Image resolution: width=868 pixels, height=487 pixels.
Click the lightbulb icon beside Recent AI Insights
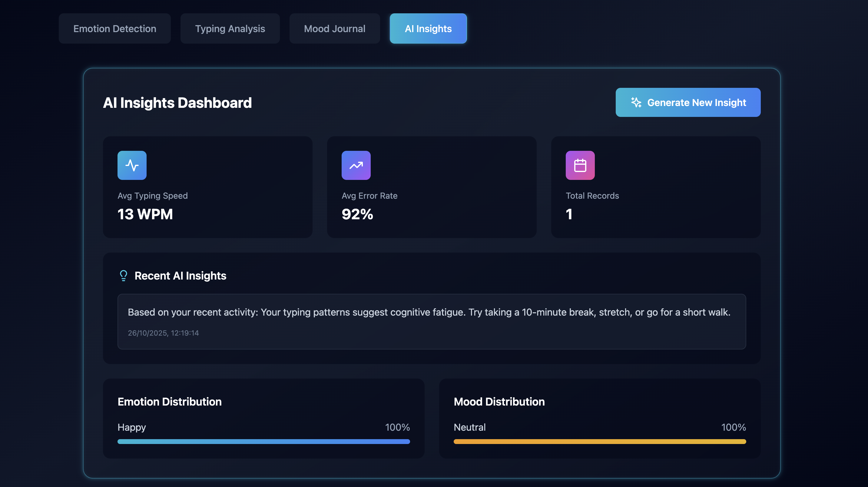(123, 275)
